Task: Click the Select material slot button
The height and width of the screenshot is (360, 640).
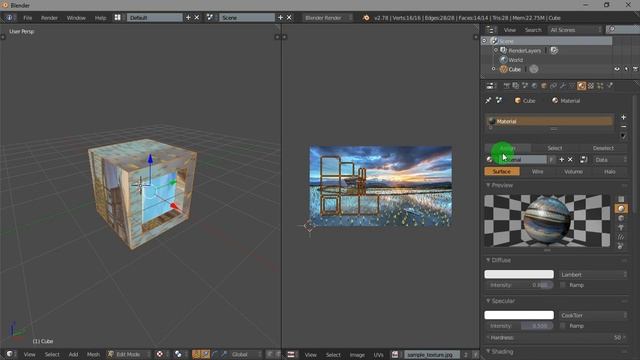Action: point(555,148)
